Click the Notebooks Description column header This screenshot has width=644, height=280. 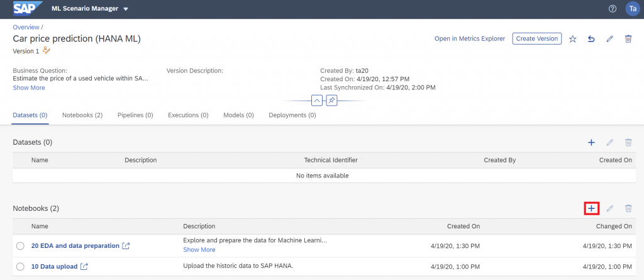[199, 226]
